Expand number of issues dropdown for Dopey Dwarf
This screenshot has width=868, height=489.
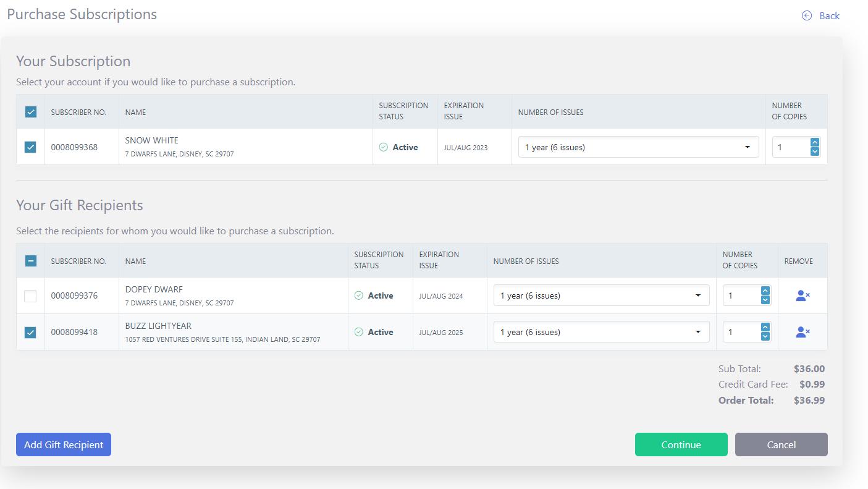tap(600, 296)
